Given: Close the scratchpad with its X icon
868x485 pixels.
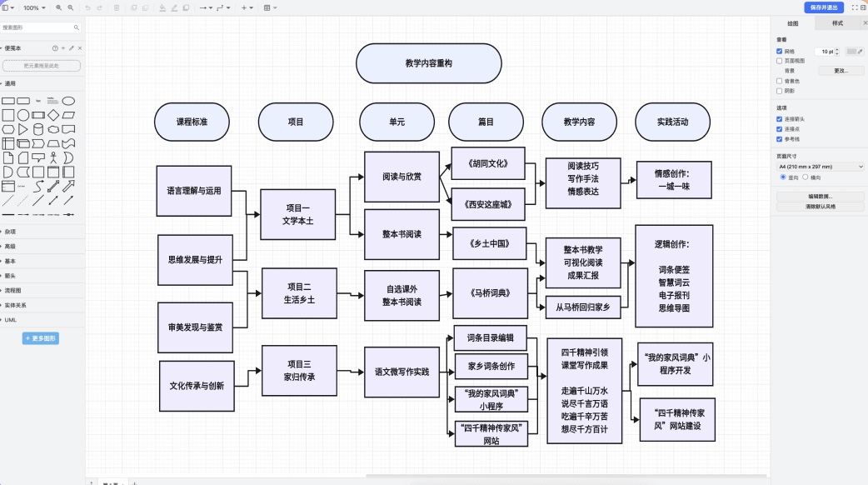Looking at the screenshot, I should pyautogui.click(x=80, y=48).
